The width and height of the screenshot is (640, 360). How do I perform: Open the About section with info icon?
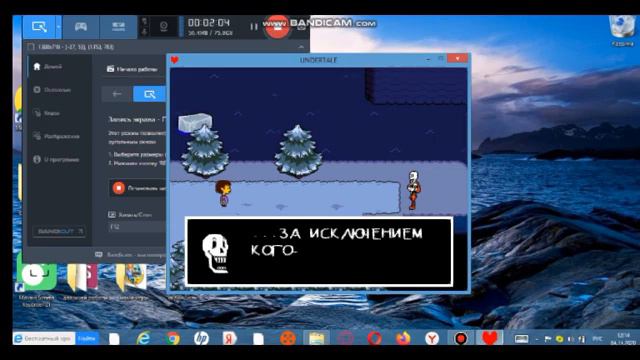56,159
